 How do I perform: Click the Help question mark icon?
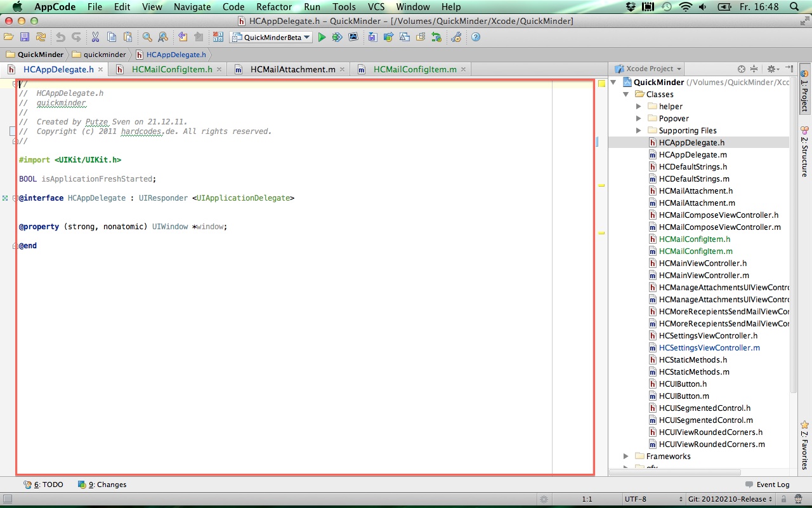[476, 37]
